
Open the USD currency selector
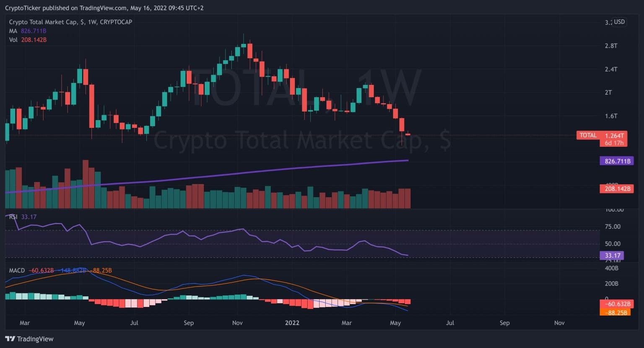point(619,22)
